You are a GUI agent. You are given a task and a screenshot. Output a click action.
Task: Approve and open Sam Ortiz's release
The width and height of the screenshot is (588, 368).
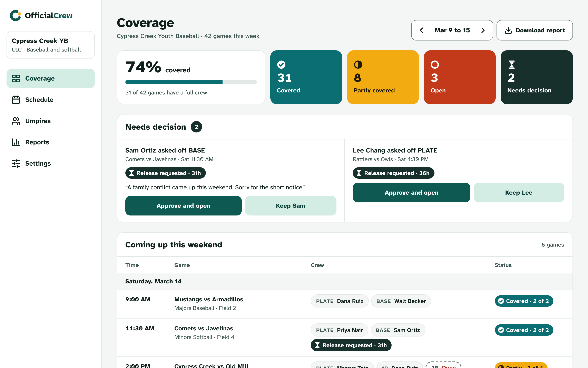pyautogui.click(x=184, y=206)
